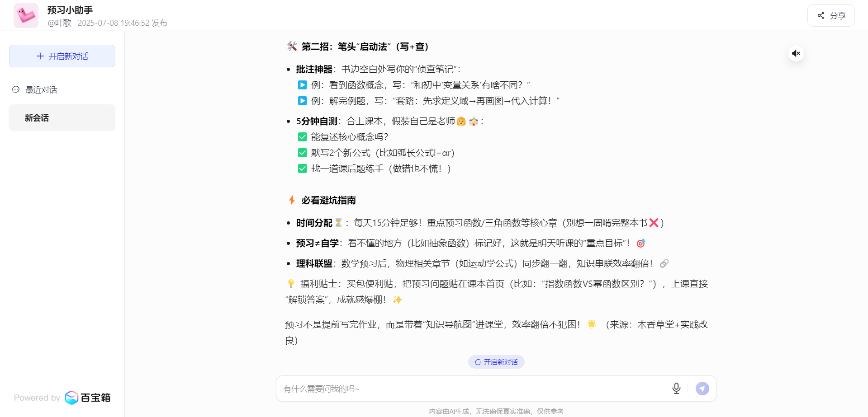Image resolution: width=868 pixels, height=417 pixels.
Task: Start a new chat with 开启新对话 sidebar button
Action: [x=62, y=56]
